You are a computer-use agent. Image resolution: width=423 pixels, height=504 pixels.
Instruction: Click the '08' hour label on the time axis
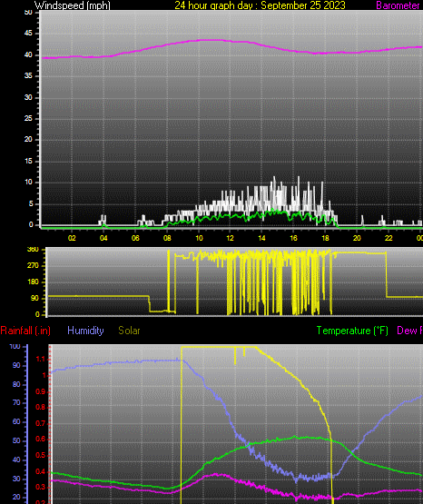pos(167,238)
